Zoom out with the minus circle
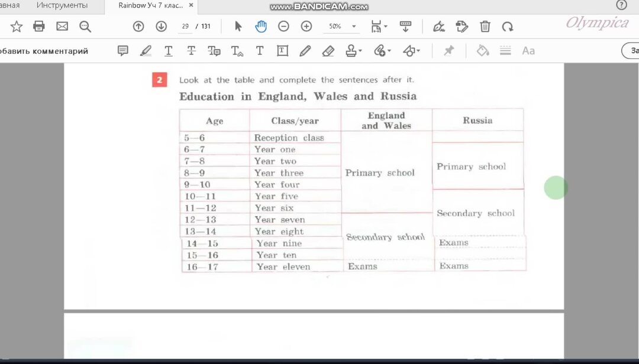Viewport: 639px width, 364px height. pos(283,27)
